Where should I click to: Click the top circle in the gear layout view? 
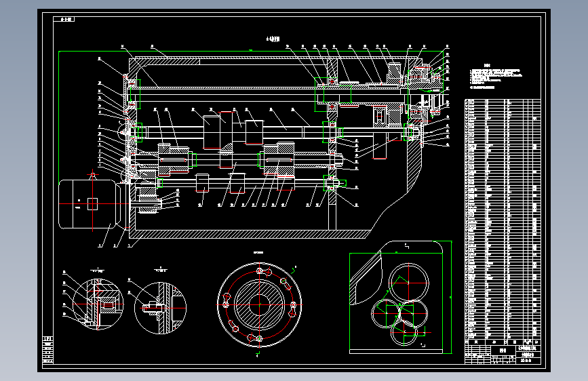(x=409, y=283)
